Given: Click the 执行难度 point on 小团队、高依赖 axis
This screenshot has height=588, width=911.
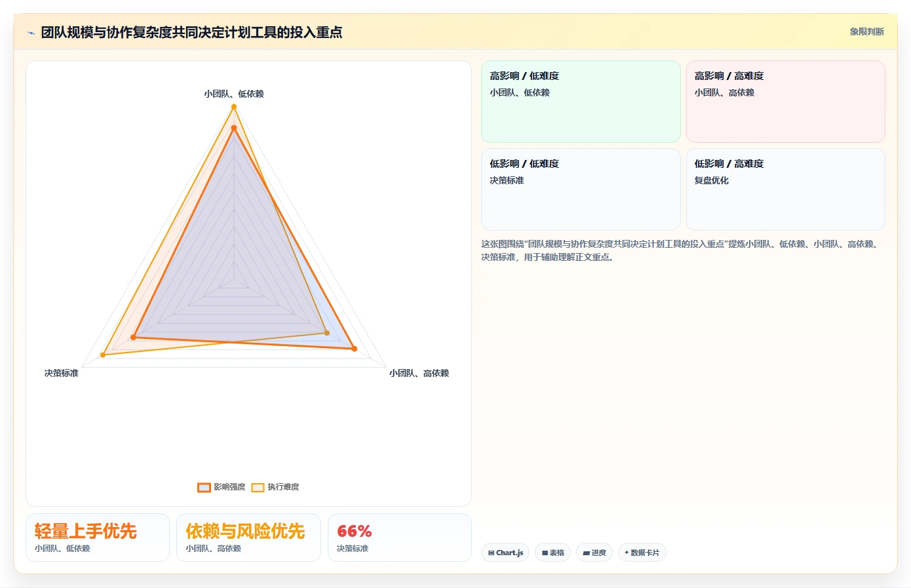Looking at the screenshot, I should pos(327,333).
